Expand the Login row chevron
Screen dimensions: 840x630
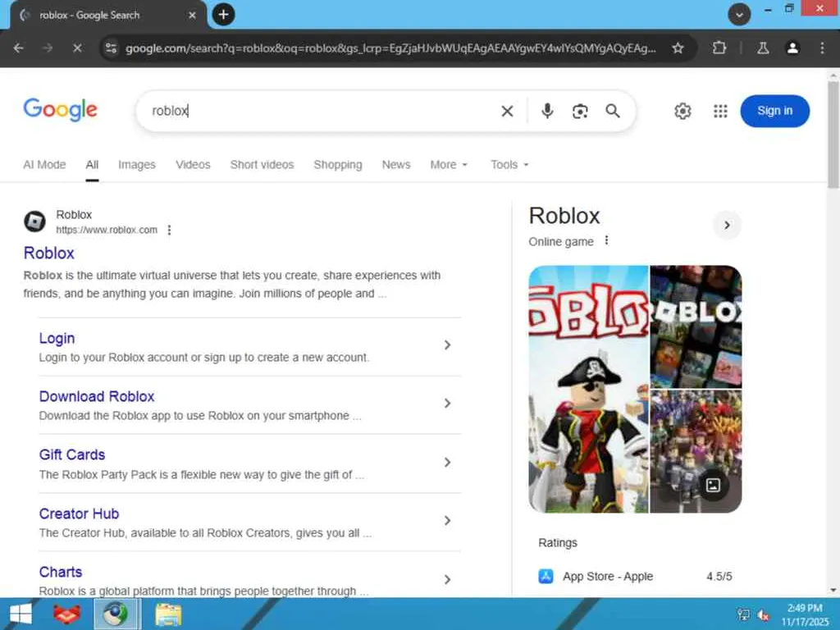(x=447, y=345)
